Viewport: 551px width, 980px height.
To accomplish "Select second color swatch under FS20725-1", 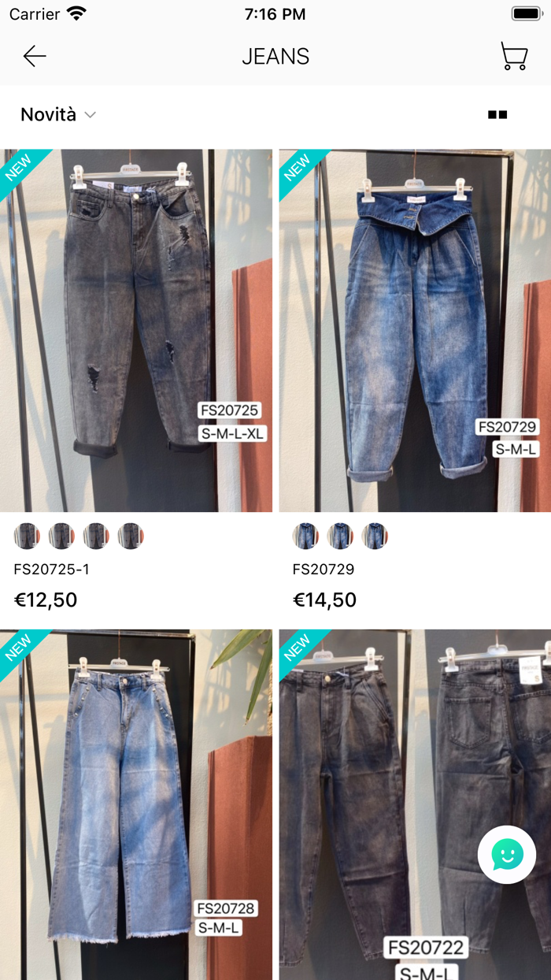I will (61, 536).
